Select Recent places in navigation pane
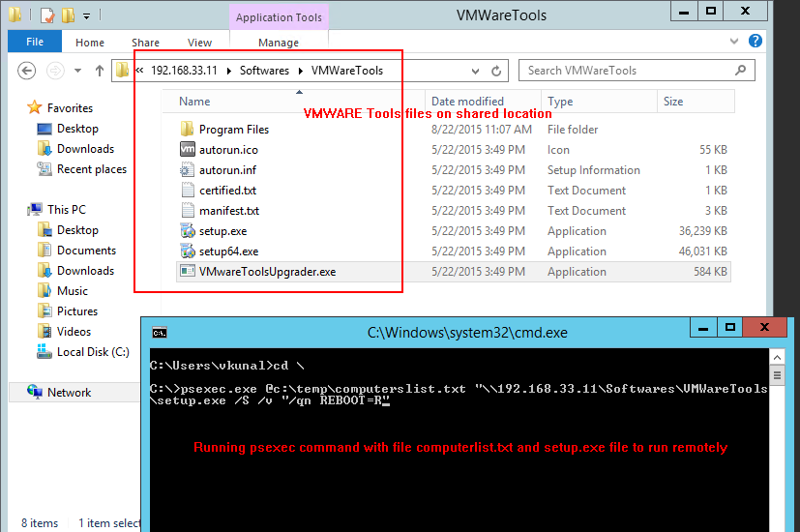The image size is (800, 532). 92,169
